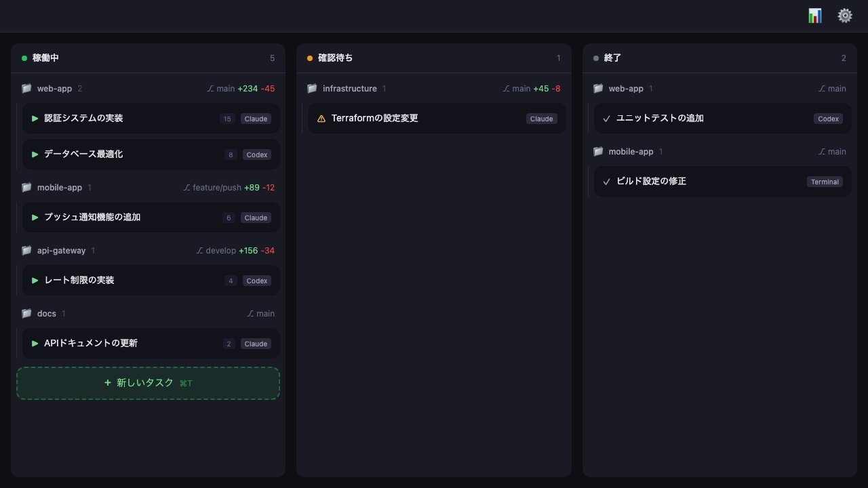This screenshot has width=868, height=488.
Task: Click folder icon beside api-gateway
Action: coord(26,250)
